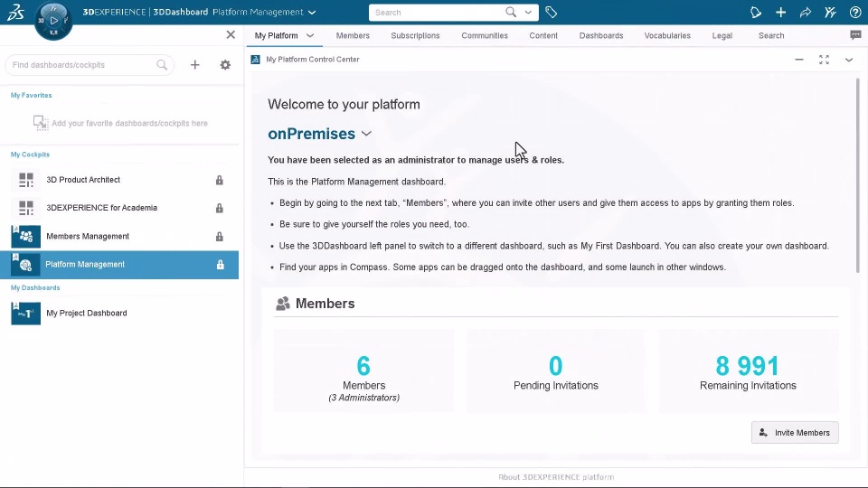Click lock icon for 3DEXPERIENCE for Academia
The height and width of the screenshot is (488, 868).
tap(220, 208)
